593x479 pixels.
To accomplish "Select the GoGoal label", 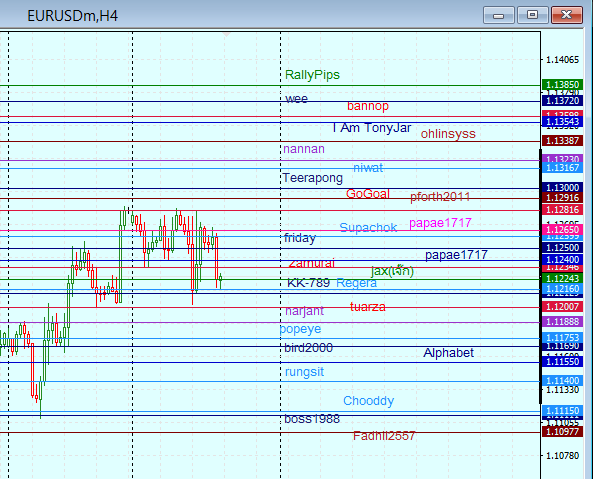I will pyautogui.click(x=368, y=194).
